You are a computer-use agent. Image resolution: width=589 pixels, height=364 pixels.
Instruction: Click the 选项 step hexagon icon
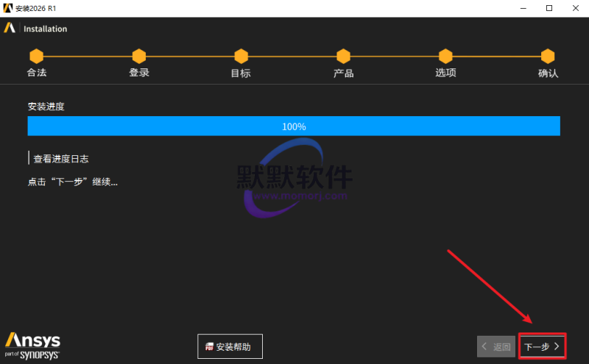[445, 57]
